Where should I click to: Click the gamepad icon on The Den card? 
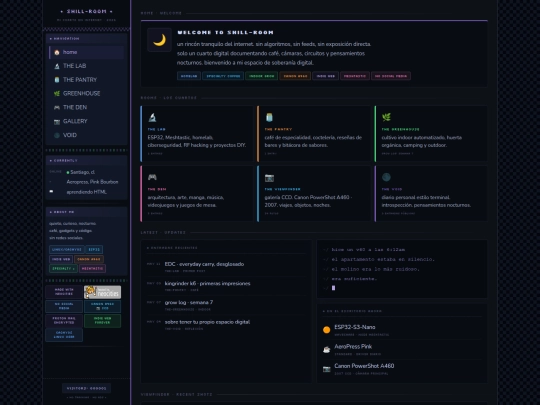pyautogui.click(x=152, y=177)
